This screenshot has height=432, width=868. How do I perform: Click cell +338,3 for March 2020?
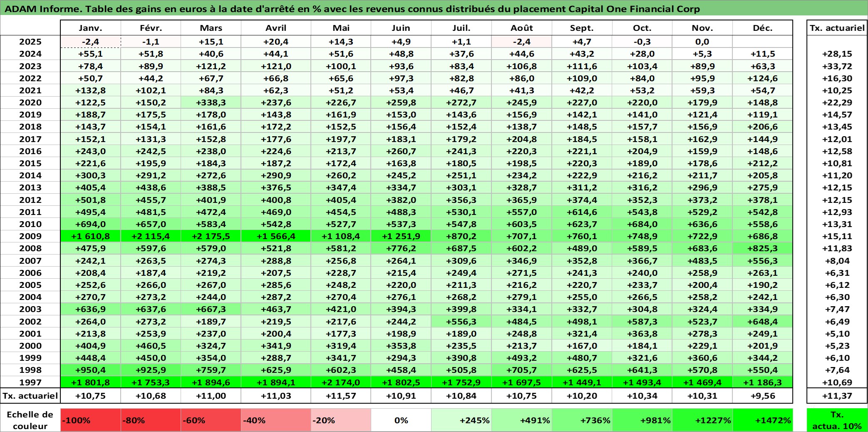(211, 102)
